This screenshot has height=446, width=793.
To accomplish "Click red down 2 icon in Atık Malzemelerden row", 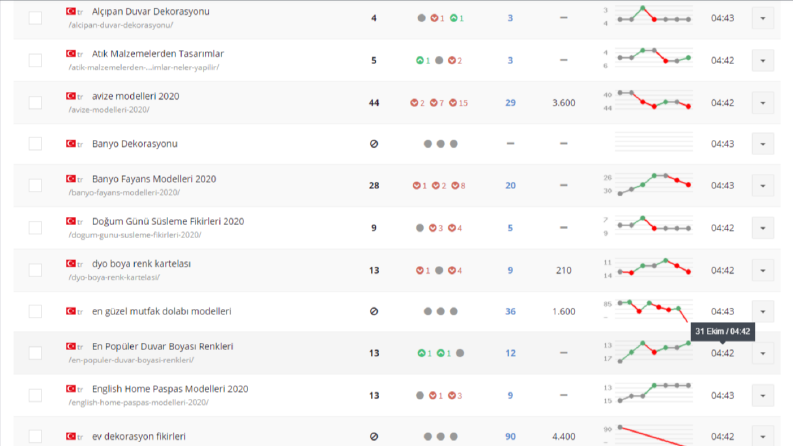I will tap(452, 61).
